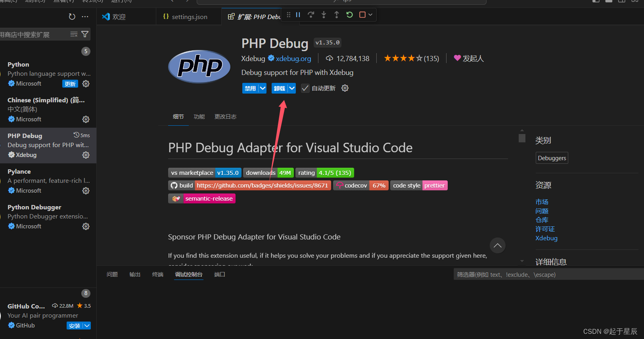This screenshot has width=644, height=339.
Task: Open Python Debugger extension manage gear
Action: point(86,226)
